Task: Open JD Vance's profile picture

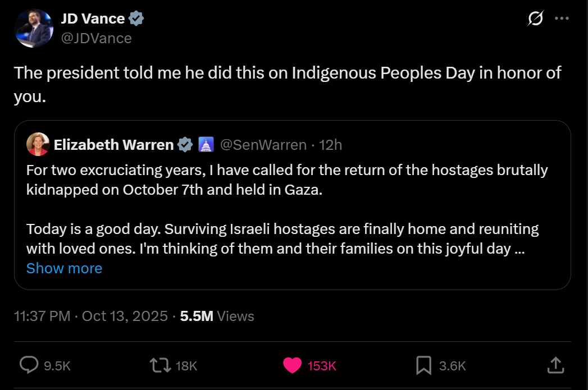Action: coord(33,28)
